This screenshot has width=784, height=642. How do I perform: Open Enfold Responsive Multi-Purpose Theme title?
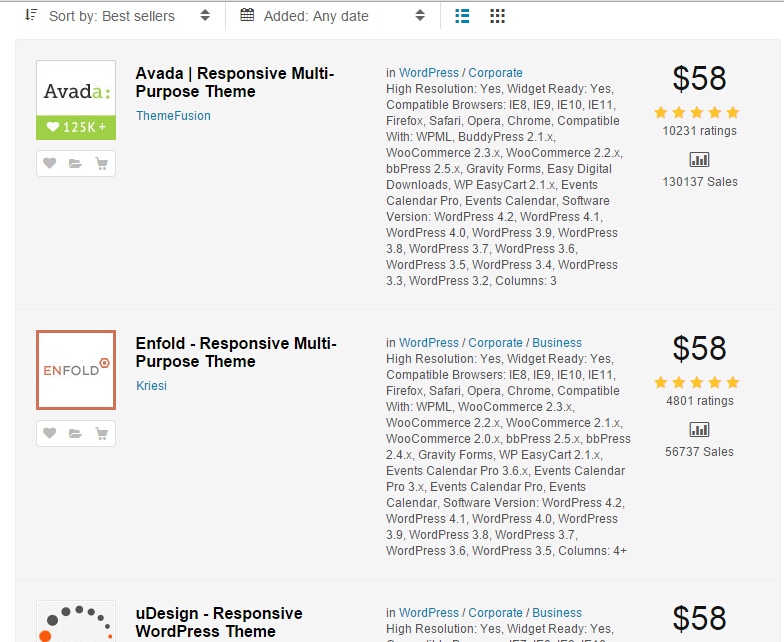point(235,353)
